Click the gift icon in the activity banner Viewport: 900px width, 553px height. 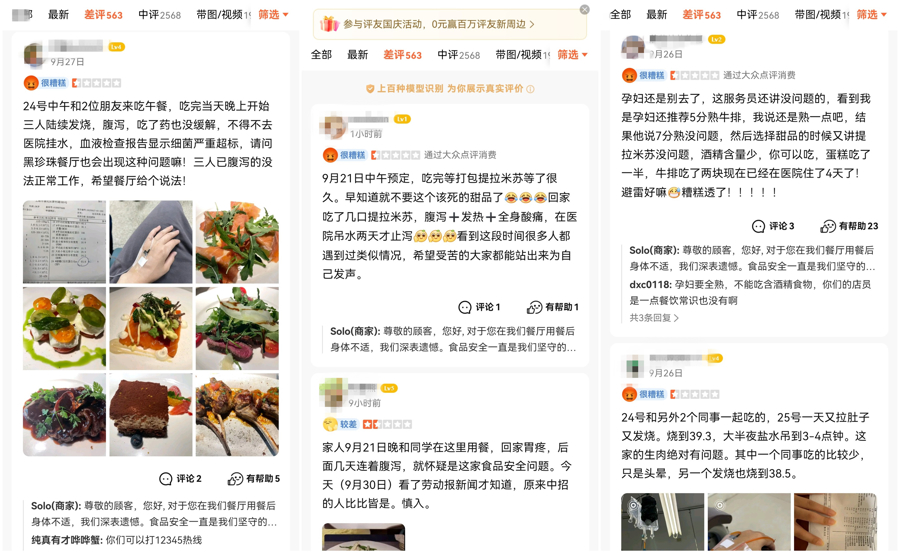pyautogui.click(x=329, y=24)
